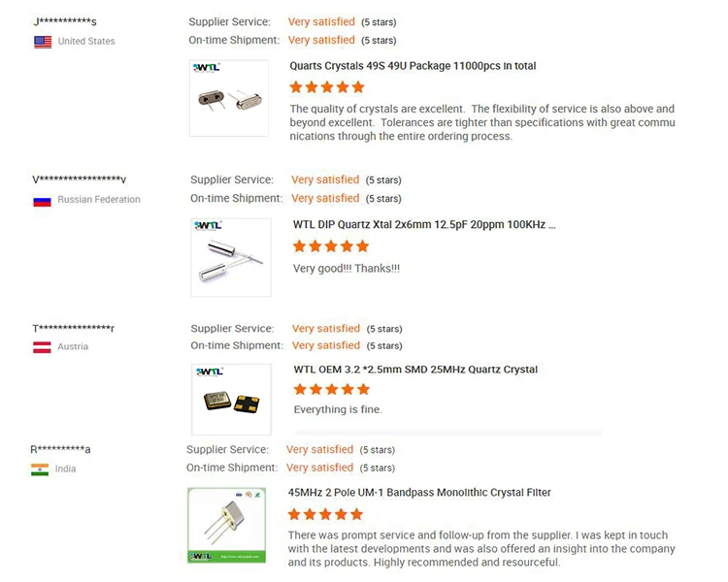Open the UM-1 crystal filter product image

(x=225, y=525)
